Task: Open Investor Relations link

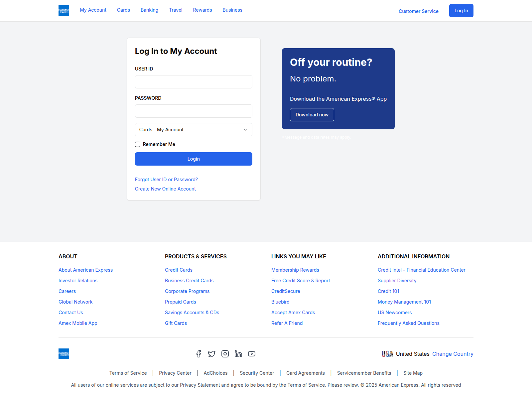Action: point(78,281)
